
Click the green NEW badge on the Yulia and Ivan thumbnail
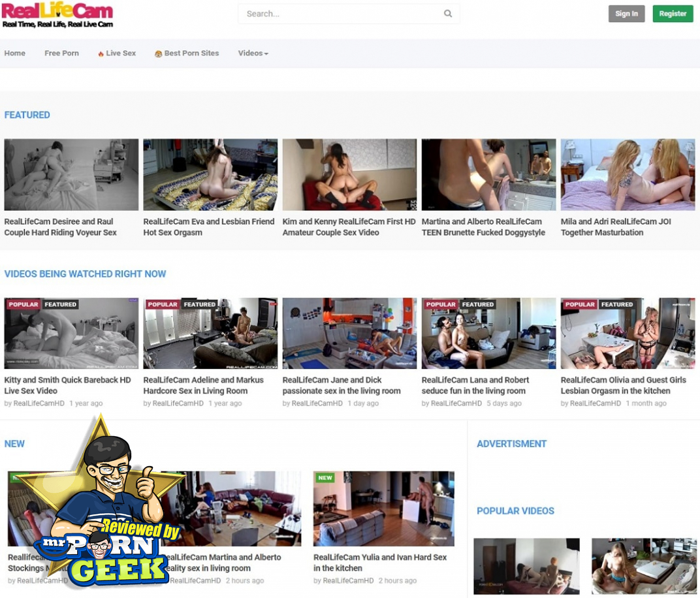[x=325, y=478]
